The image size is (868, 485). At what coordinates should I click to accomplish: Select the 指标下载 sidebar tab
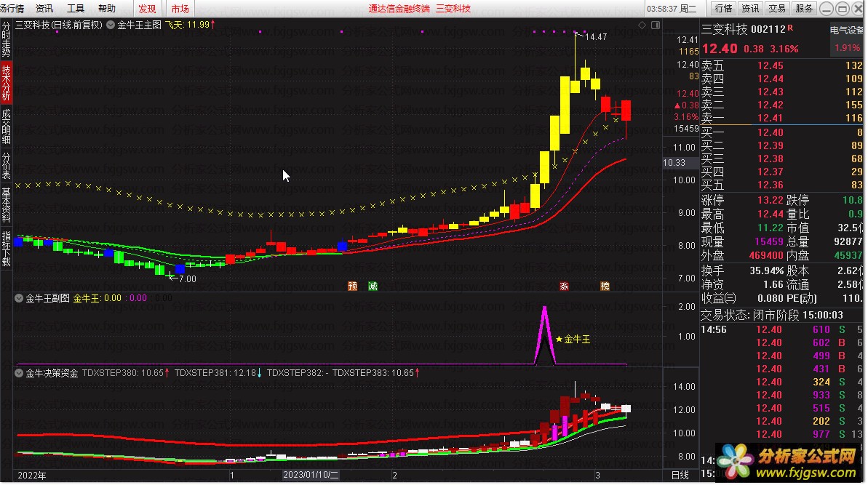(6, 249)
